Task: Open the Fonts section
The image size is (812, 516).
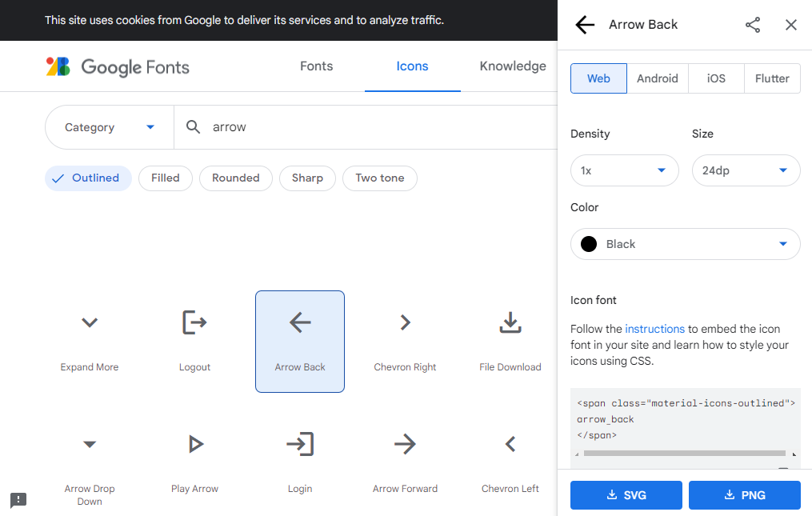Action: tap(316, 66)
